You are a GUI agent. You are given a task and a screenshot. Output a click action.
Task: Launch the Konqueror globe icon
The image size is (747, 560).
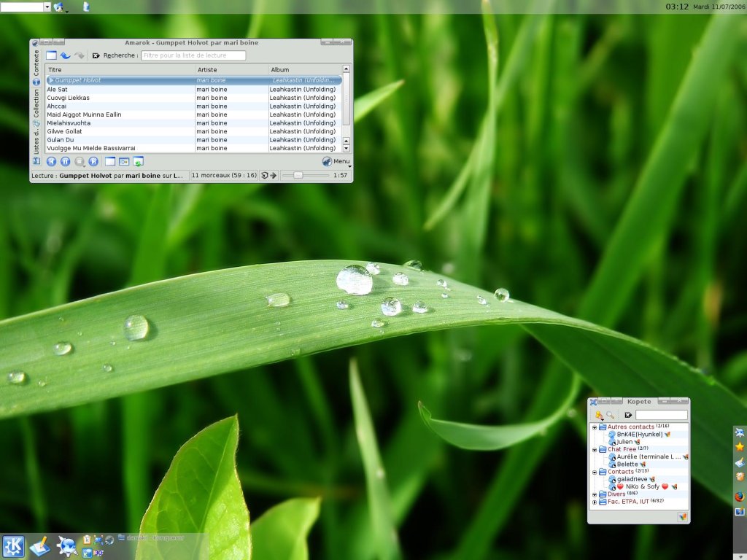tap(66, 546)
